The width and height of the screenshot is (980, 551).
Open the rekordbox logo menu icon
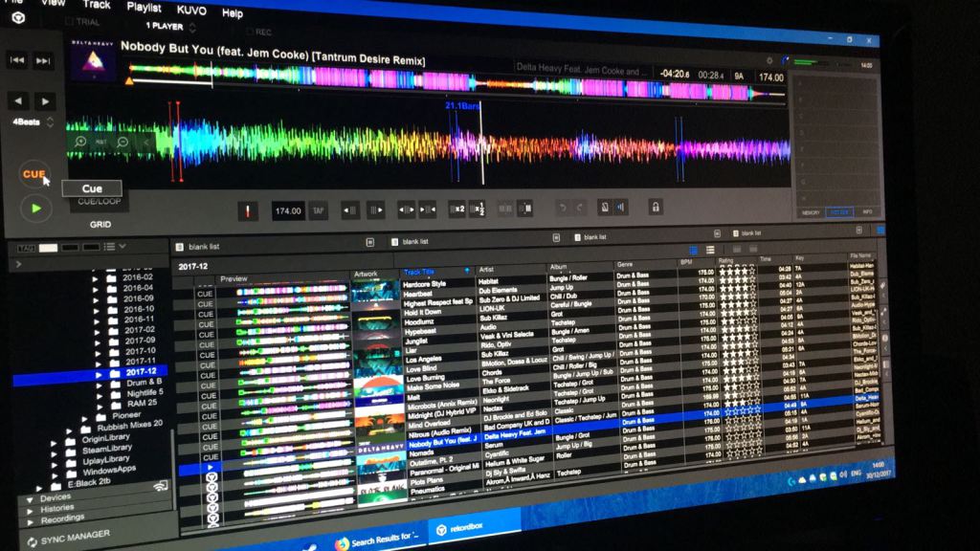point(18,17)
